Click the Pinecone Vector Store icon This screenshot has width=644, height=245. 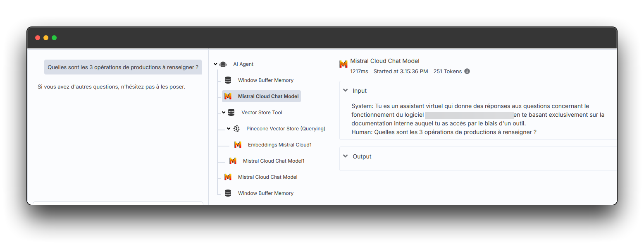tap(236, 129)
